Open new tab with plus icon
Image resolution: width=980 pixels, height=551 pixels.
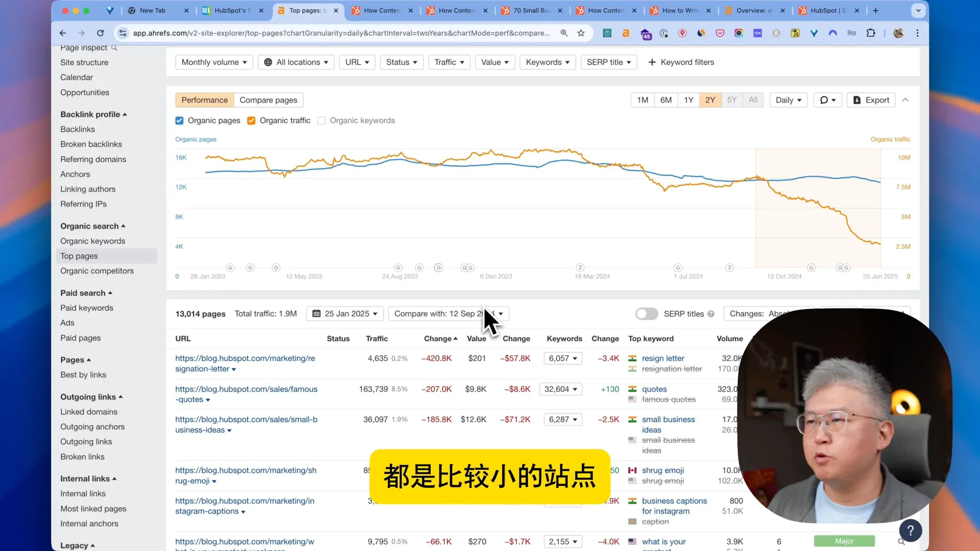click(x=876, y=10)
